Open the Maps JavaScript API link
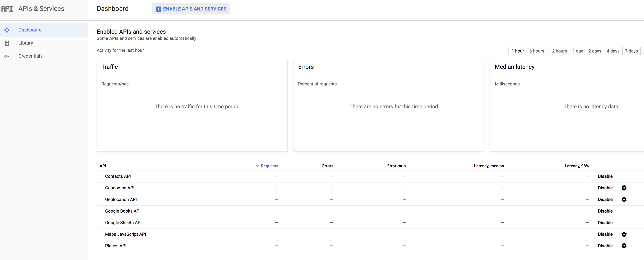 [x=126, y=234]
